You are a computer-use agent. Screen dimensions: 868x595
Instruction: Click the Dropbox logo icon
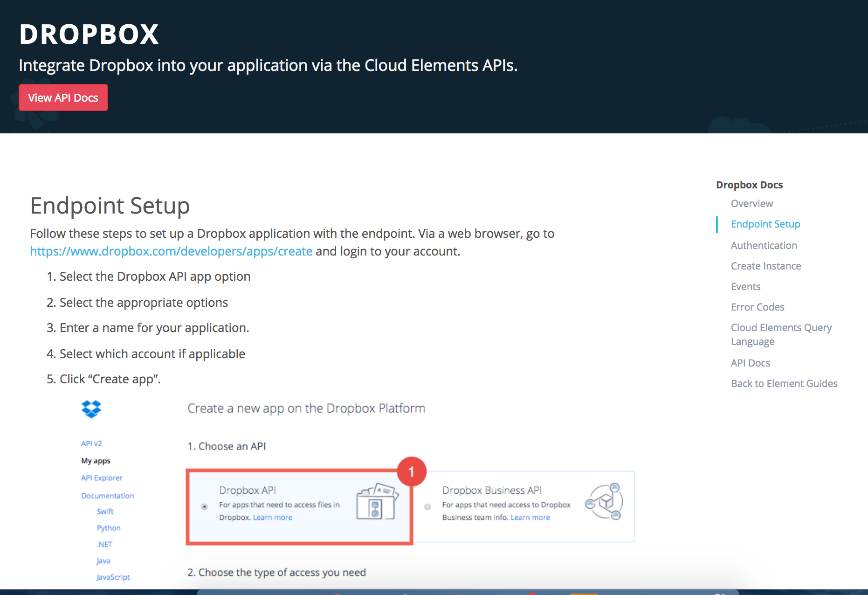click(x=91, y=409)
